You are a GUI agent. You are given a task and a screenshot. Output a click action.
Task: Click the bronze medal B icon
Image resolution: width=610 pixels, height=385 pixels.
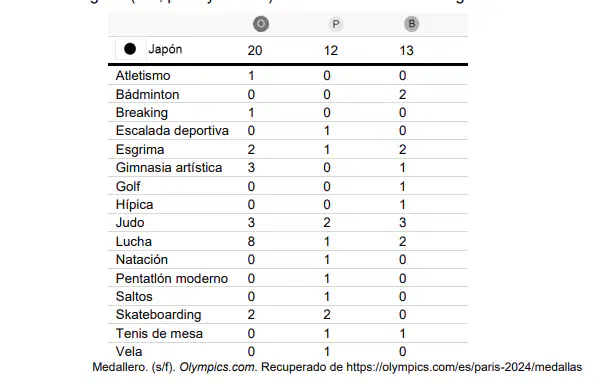point(411,24)
